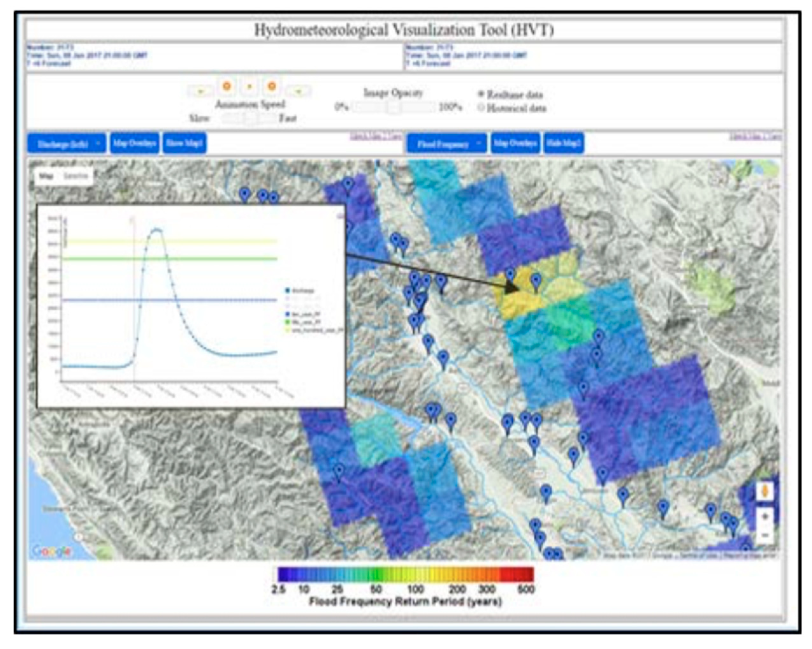The height and width of the screenshot is (649, 812).
Task: Select the Historical data radio button
Action: [481, 108]
